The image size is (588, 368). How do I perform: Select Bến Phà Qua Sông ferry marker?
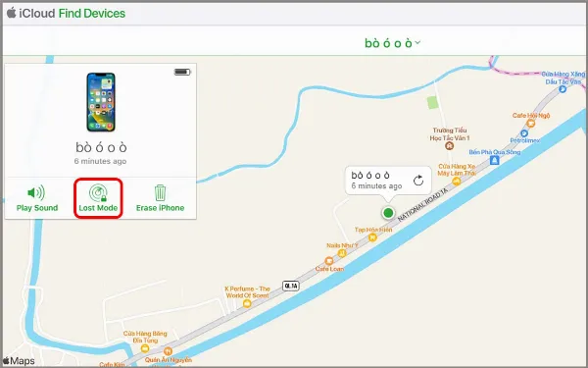[494, 160]
